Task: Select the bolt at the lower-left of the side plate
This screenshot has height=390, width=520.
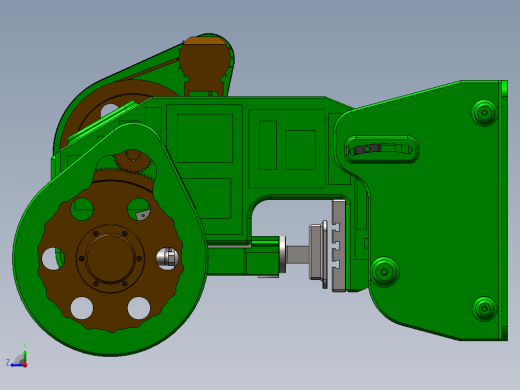Action: [385, 272]
